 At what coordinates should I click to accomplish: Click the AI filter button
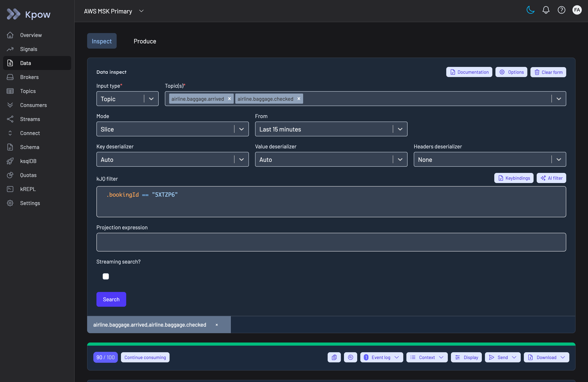click(551, 178)
